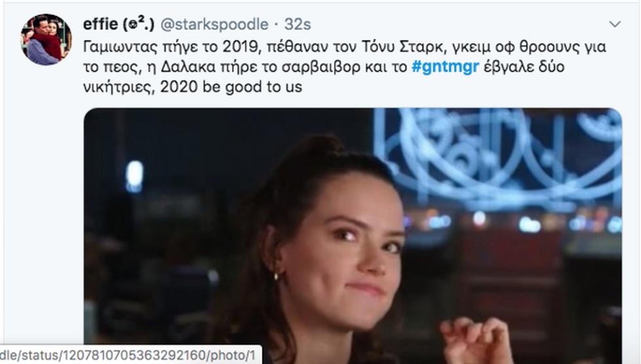Open the #gntmgr hashtag link
This screenshot has width=641, height=364.
point(445,67)
